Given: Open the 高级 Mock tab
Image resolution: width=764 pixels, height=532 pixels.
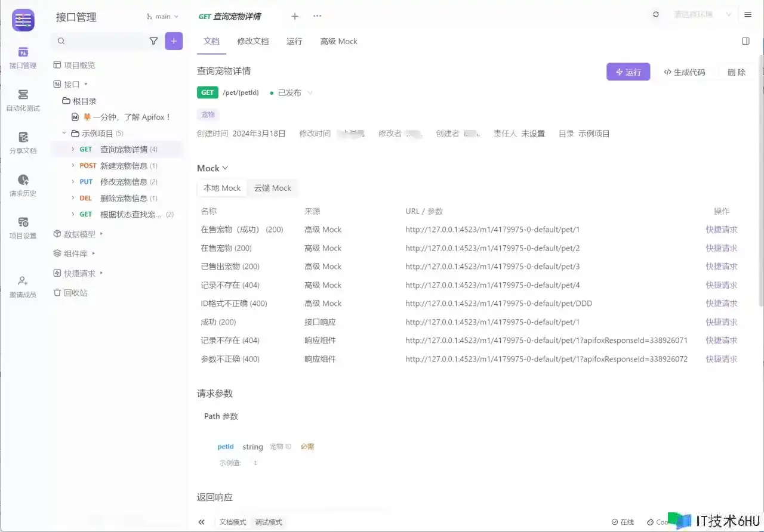Looking at the screenshot, I should click(338, 41).
